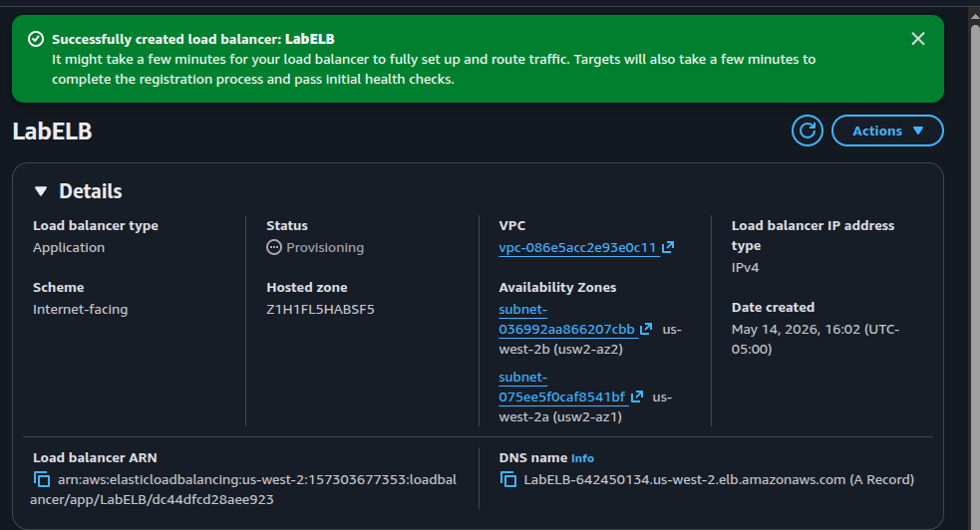Dismiss the success notification banner

point(917,39)
